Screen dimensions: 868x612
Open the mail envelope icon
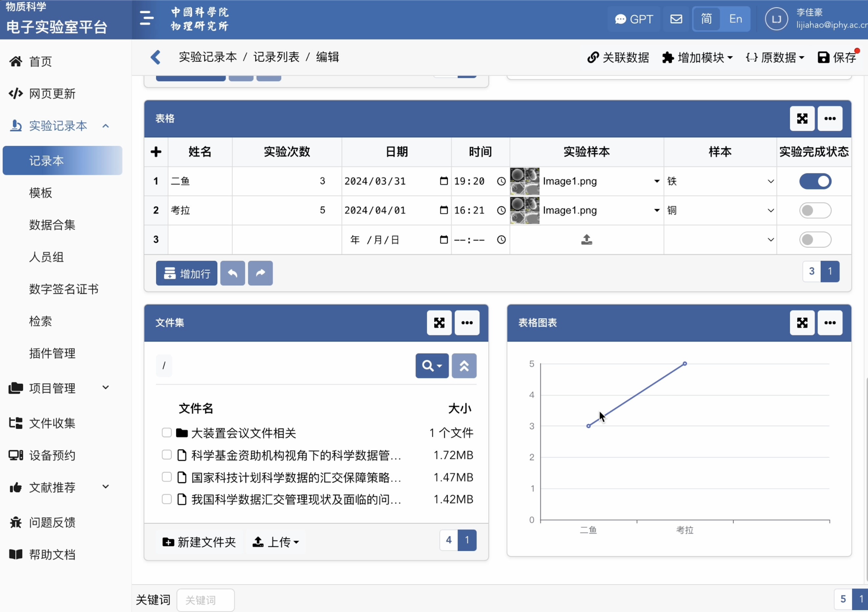click(676, 19)
